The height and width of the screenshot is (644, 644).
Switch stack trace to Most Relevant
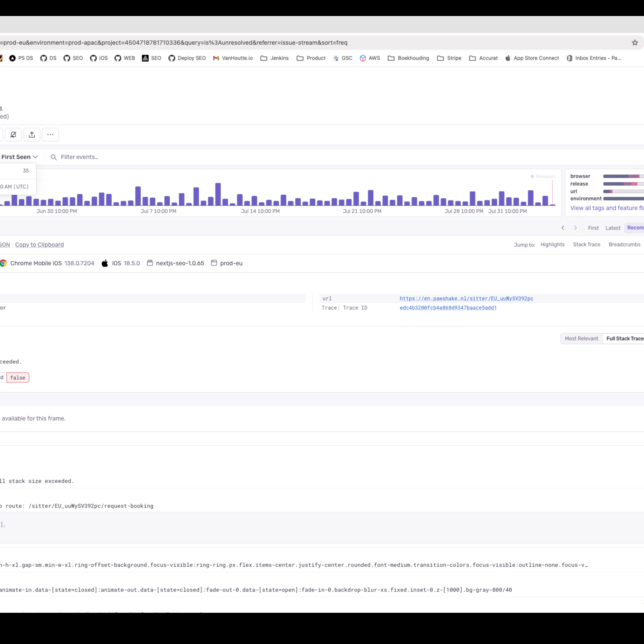coord(581,338)
